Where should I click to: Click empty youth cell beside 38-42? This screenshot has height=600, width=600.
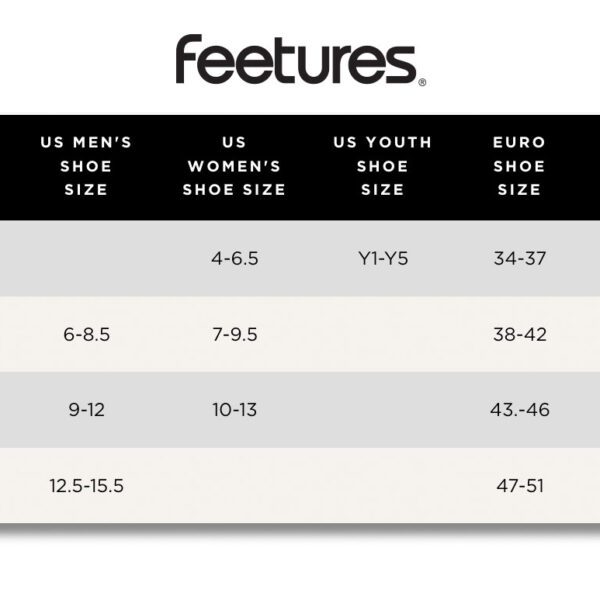point(383,334)
